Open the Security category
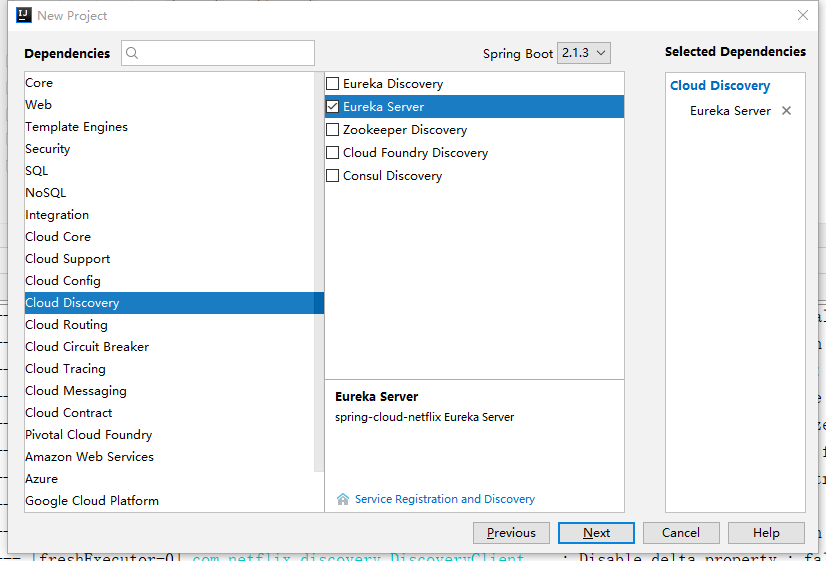The image size is (826, 561). (x=170, y=149)
